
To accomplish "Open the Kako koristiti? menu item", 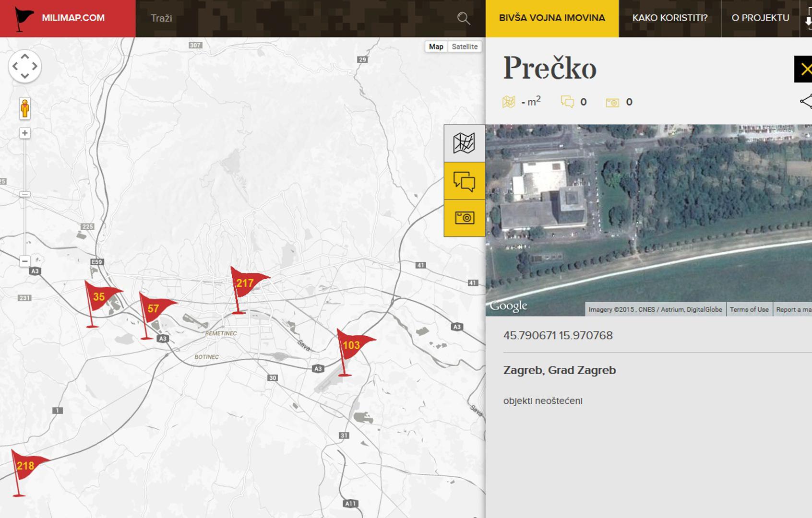I will coord(669,18).
